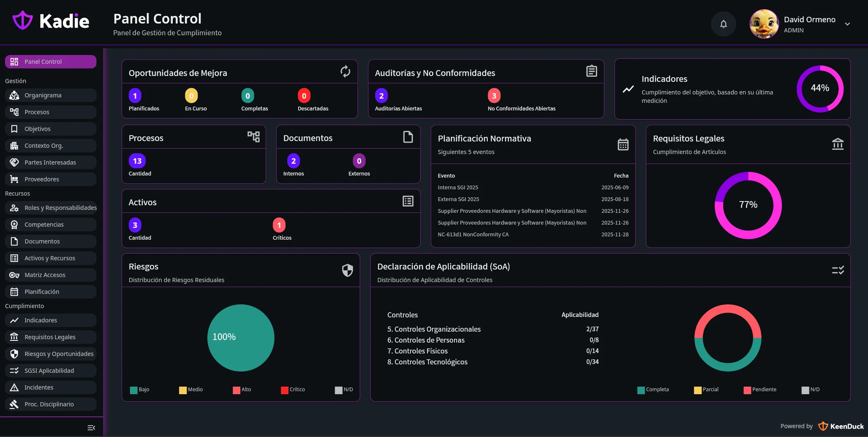
Task: Click the refresh icon on Oportunidades de Mejora card
Action: click(345, 71)
